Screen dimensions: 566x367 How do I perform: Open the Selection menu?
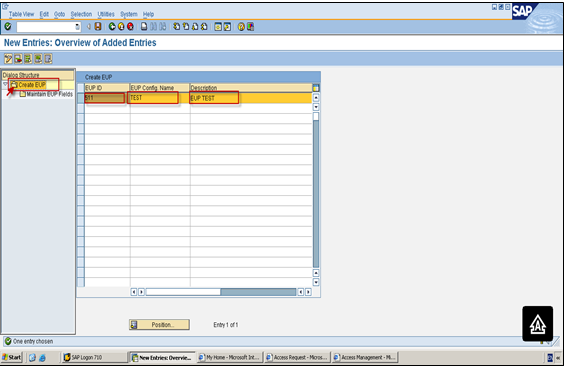81,14
